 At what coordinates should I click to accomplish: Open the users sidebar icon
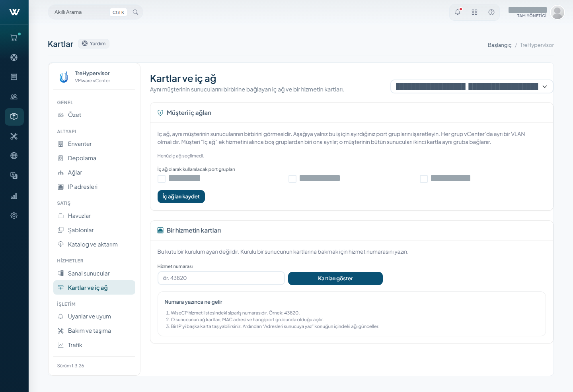point(14,97)
